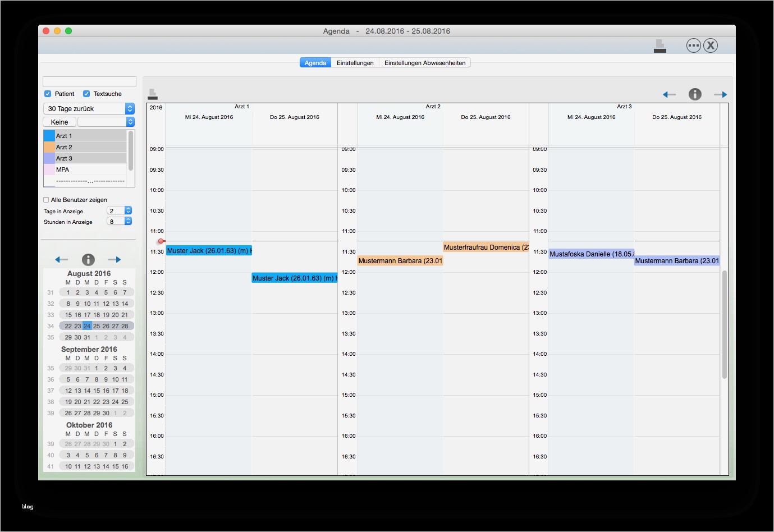Go to previous days with agenda left arrow
Screen dimensions: 774x532
pyautogui.click(x=669, y=94)
